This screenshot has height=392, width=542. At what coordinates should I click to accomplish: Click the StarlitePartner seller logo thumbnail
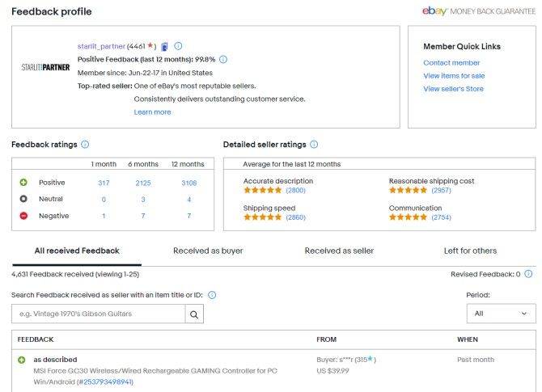coord(45,67)
